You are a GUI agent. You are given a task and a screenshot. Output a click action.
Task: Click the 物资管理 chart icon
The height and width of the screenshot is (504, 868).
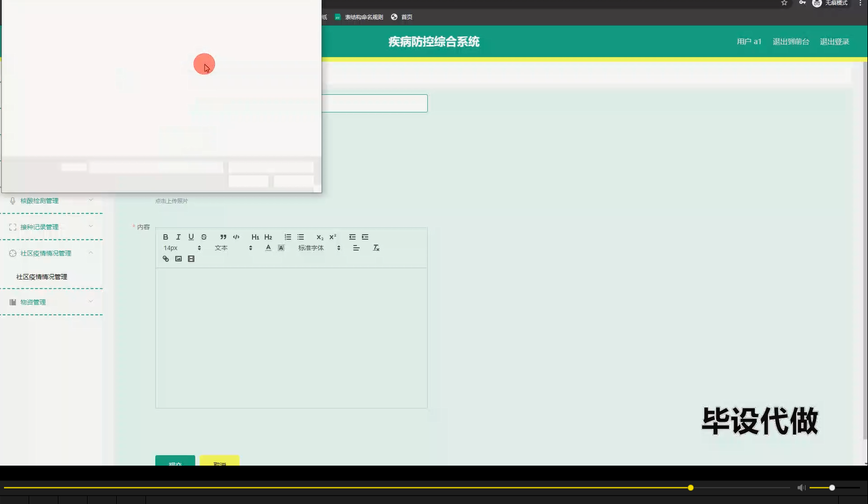click(13, 302)
